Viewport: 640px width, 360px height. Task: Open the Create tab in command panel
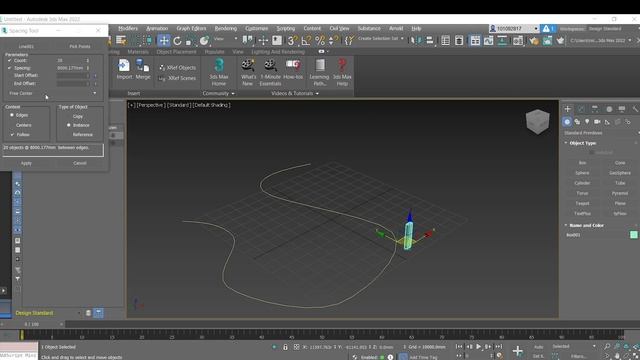[x=567, y=109]
